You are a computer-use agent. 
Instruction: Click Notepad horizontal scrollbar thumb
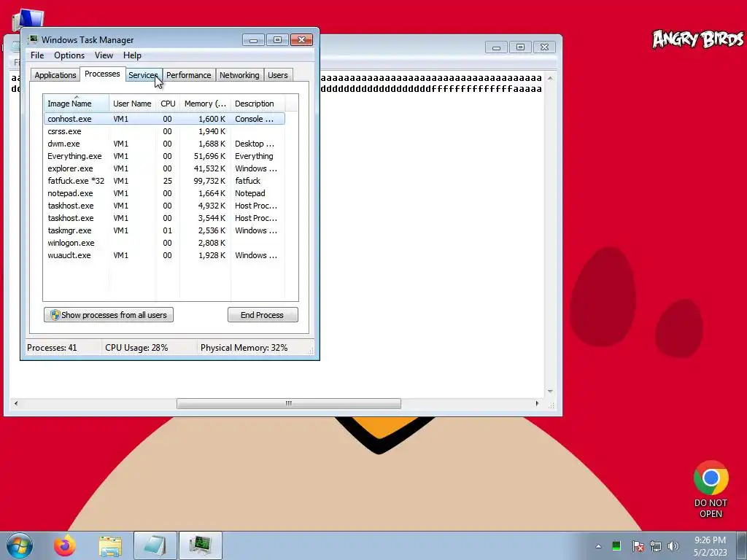pyautogui.click(x=289, y=403)
